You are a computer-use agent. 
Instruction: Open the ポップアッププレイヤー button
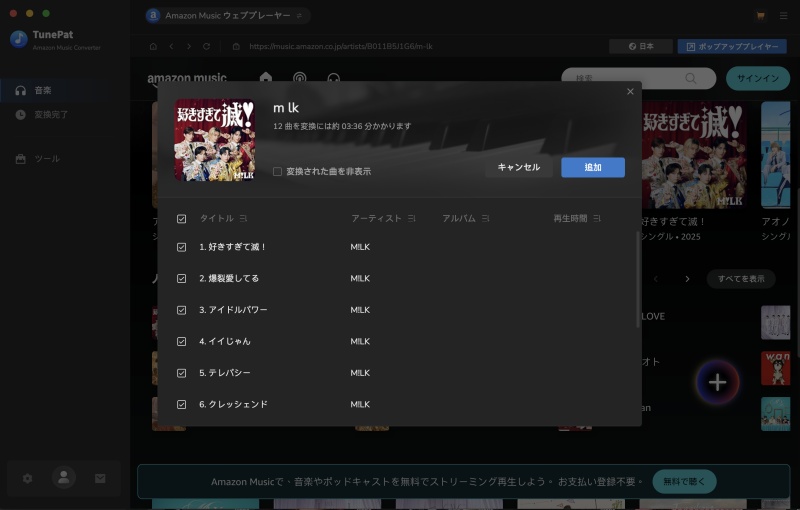[732, 46]
